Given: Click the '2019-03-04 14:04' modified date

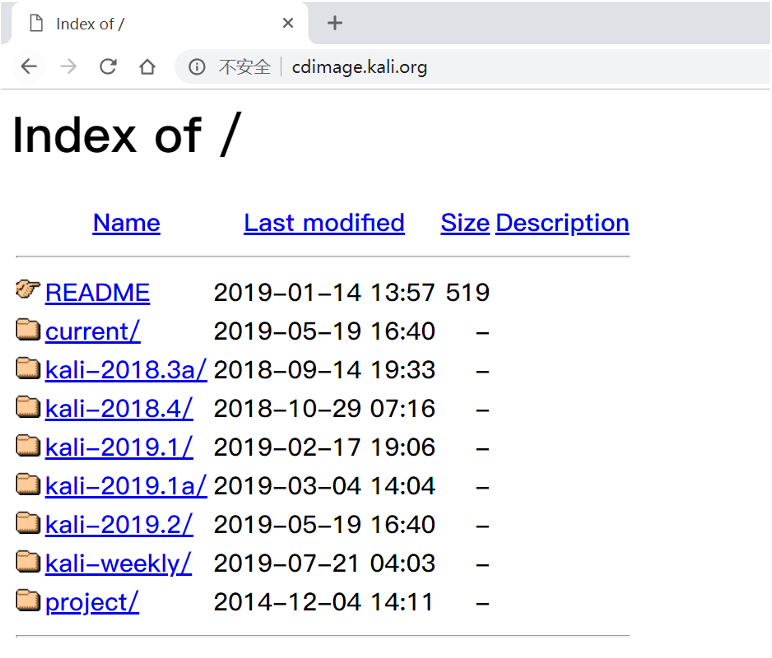Looking at the screenshot, I should [324, 486].
